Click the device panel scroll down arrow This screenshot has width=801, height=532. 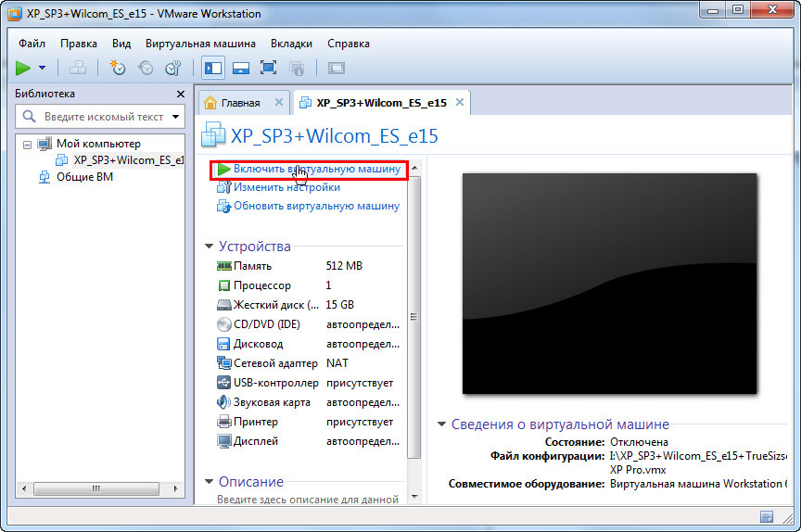point(414,497)
